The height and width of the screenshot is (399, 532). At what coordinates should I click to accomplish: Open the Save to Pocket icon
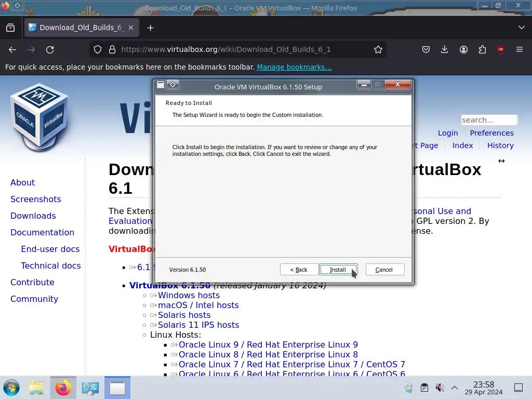tap(426, 49)
